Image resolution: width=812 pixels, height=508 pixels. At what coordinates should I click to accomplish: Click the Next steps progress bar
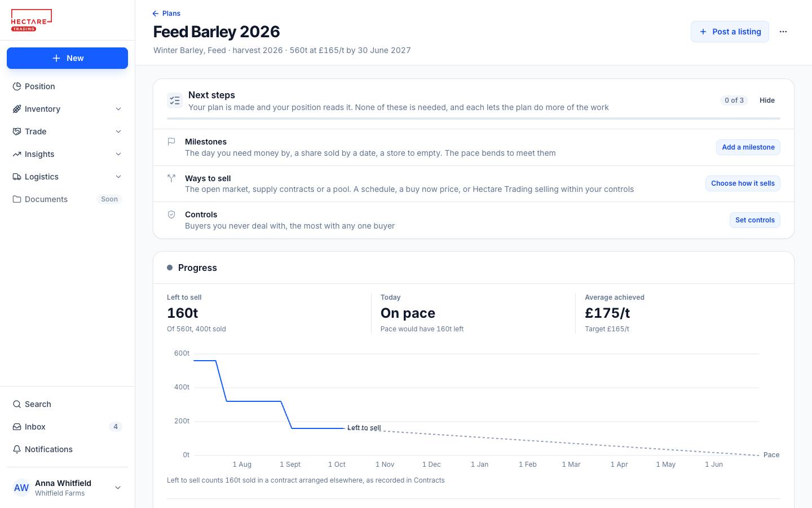click(474, 119)
